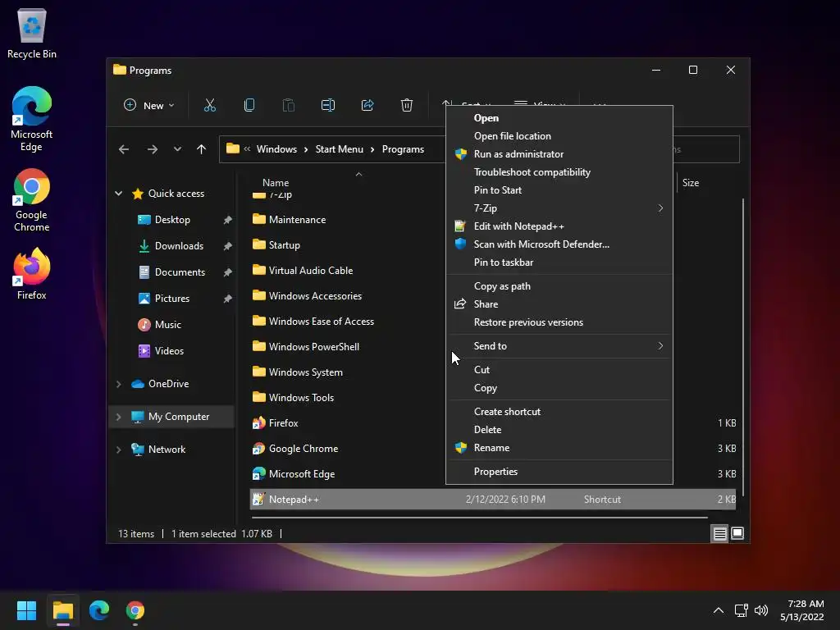Expand the My Computer tree node

[118, 417]
